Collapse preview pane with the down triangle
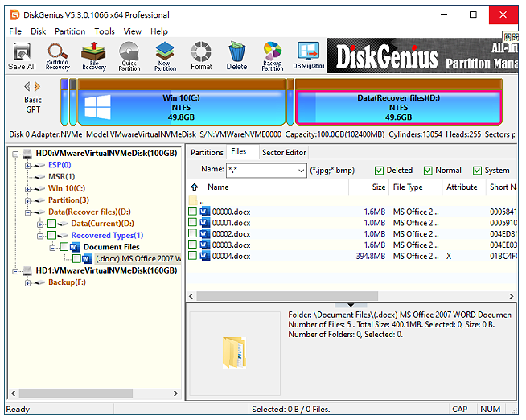Viewport: 526px width, 420px height. point(351,305)
